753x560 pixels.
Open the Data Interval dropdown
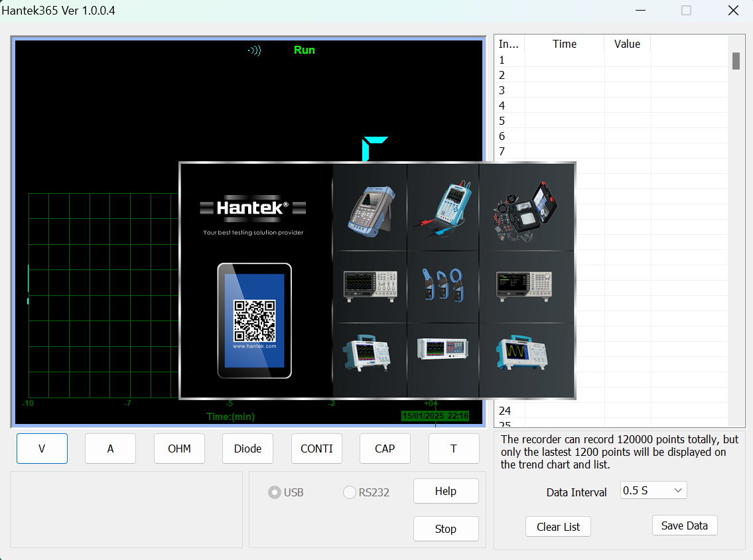point(653,490)
